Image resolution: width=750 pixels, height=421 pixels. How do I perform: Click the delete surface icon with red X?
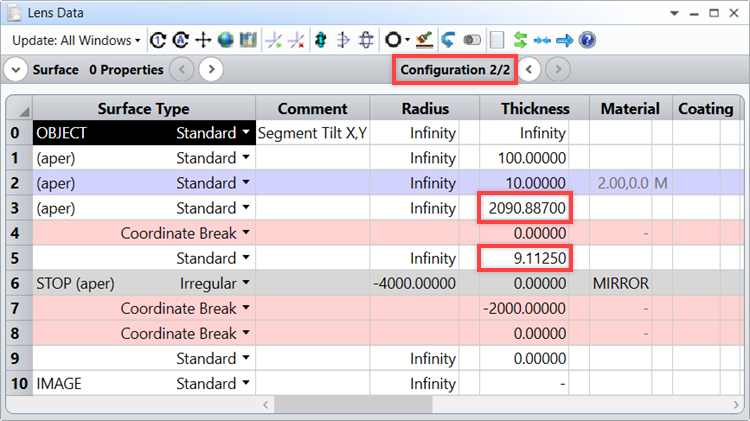click(297, 40)
